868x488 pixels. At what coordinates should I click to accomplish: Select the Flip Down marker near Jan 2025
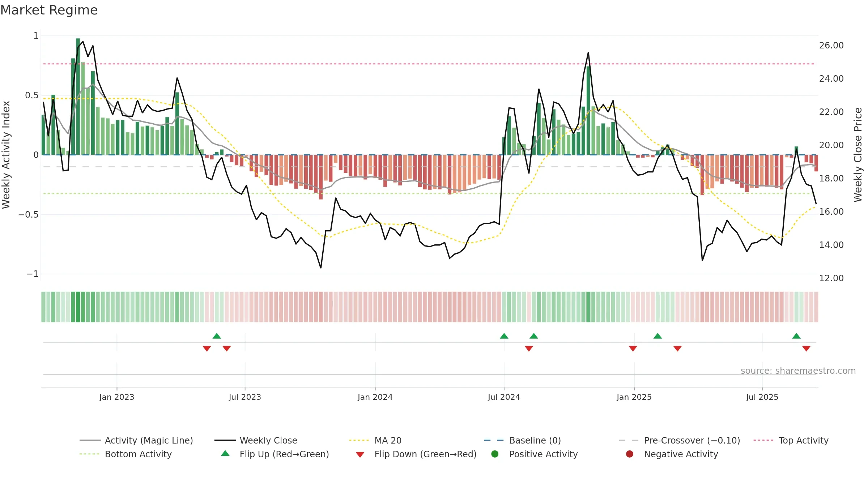(633, 348)
